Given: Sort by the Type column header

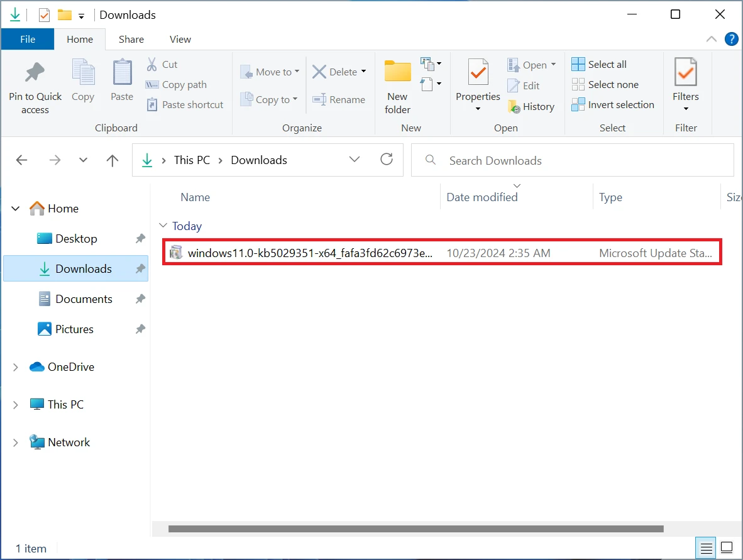Looking at the screenshot, I should [610, 197].
